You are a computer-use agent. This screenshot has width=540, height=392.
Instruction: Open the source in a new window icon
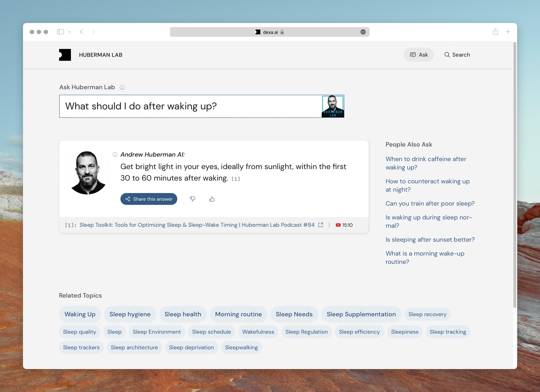point(320,225)
